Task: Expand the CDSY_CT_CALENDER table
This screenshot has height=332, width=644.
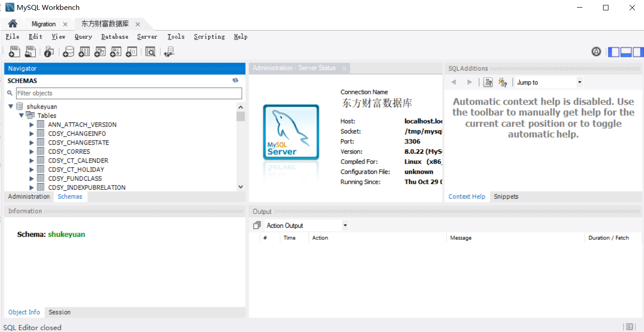Action: [x=31, y=160]
